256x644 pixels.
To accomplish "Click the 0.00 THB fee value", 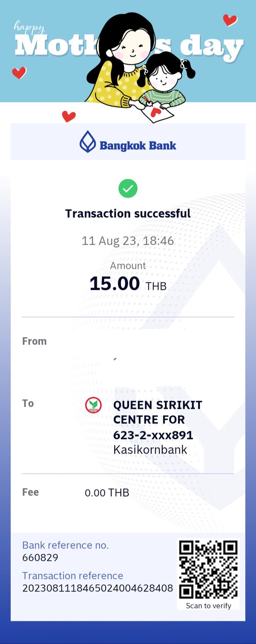I will [107, 493].
